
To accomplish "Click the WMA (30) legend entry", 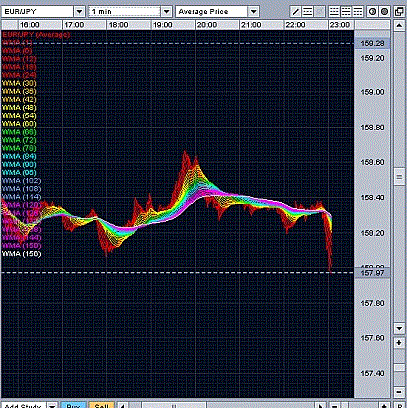I will click(19, 83).
